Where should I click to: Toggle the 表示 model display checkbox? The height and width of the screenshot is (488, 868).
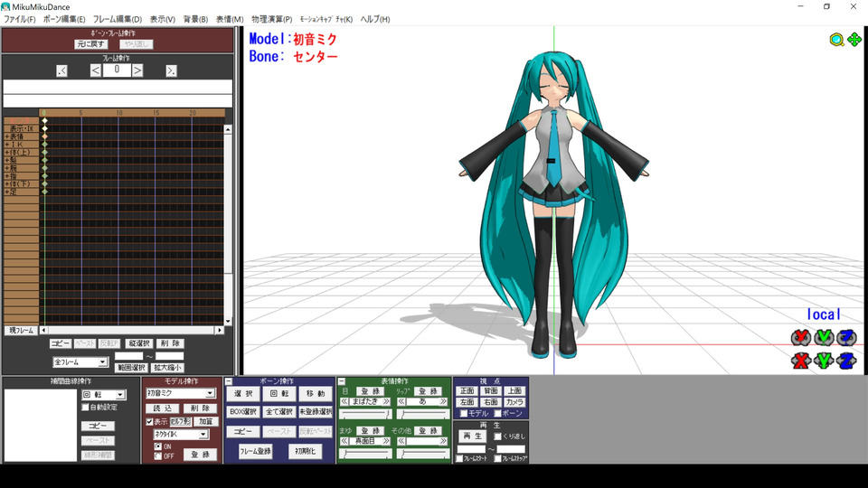click(x=149, y=422)
